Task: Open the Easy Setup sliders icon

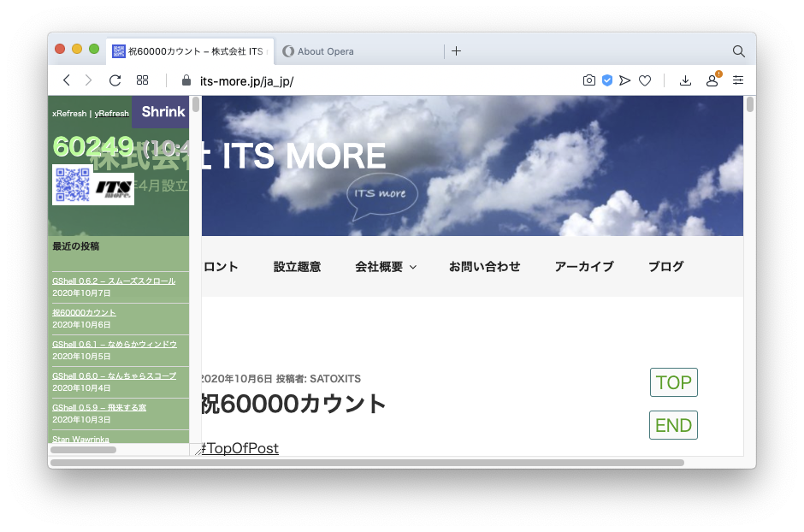Action: point(738,80)
